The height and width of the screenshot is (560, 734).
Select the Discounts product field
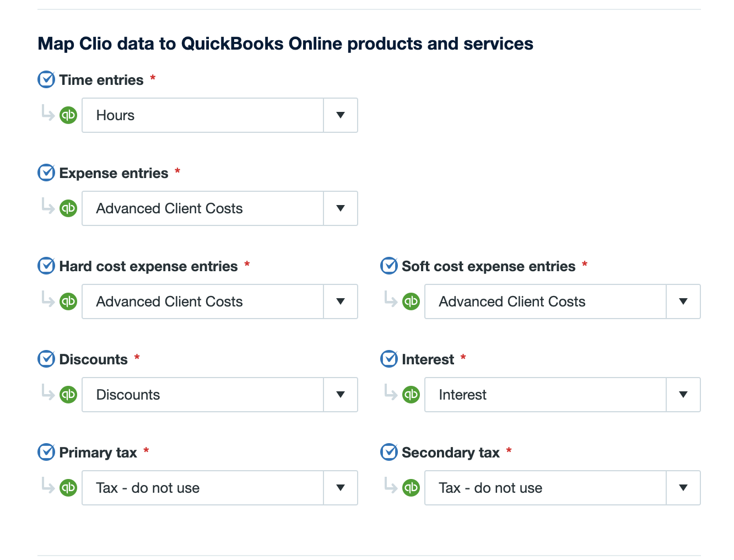click(x=203, y=395)
